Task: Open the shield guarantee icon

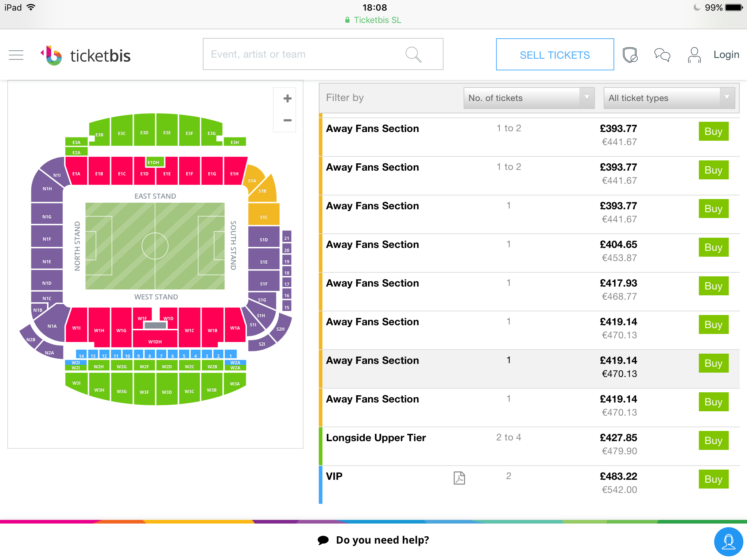Action: pos(630,55)
